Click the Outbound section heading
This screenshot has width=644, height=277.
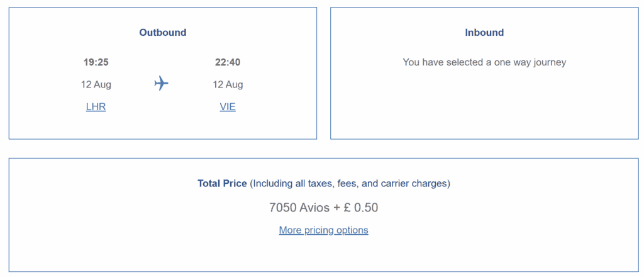point(163,33)
